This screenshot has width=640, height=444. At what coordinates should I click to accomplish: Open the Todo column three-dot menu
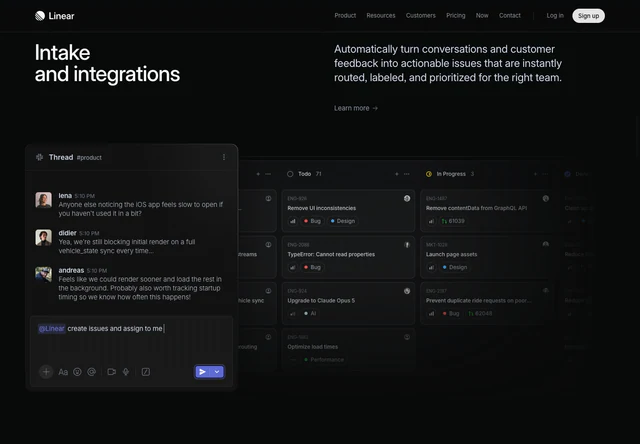click(407, 174)
